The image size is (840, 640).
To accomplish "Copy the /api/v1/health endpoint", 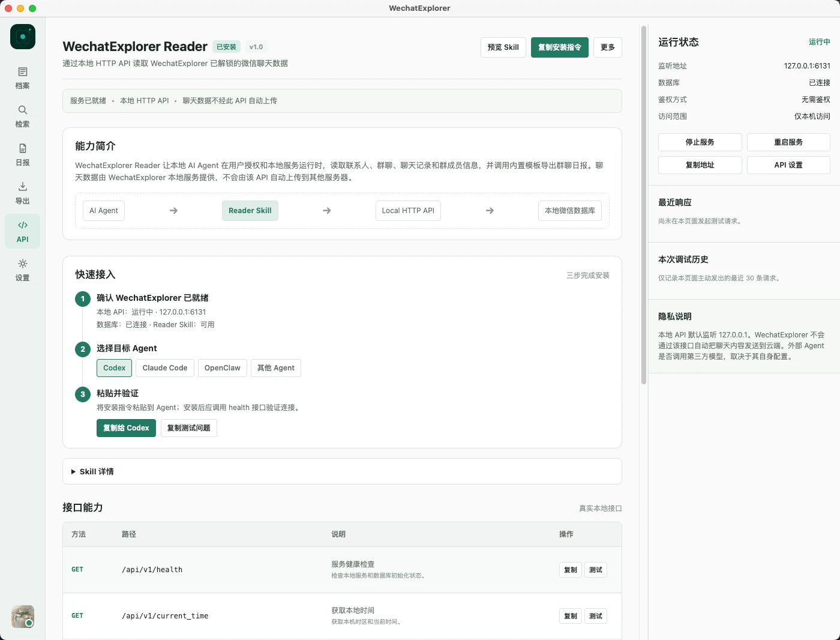I will coord(571,570).
